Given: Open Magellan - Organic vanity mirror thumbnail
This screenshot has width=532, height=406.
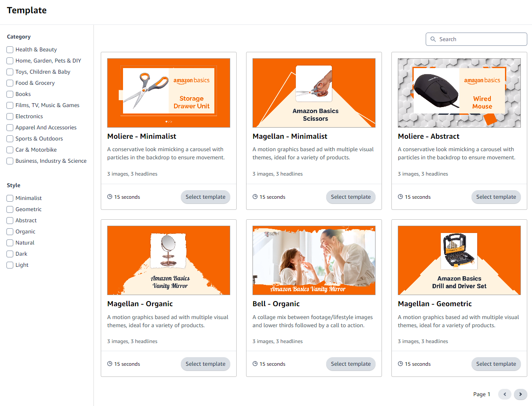Looking at the screenshot, I should pyautogui.click(x=168, y=260).
